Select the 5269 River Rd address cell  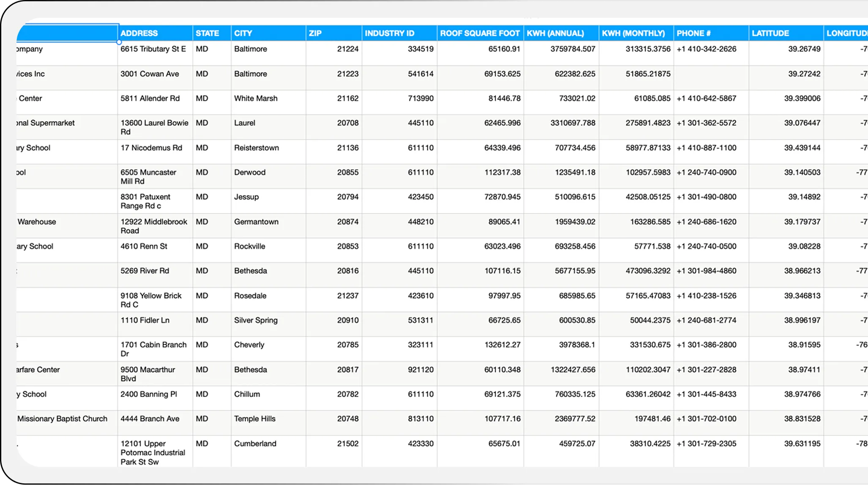[x=145, y=271]
